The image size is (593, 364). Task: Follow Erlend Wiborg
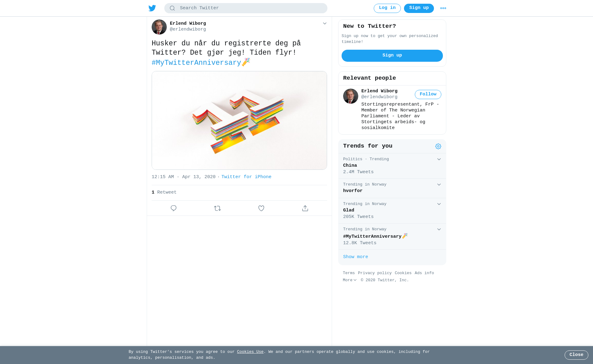tap(428, 94)
